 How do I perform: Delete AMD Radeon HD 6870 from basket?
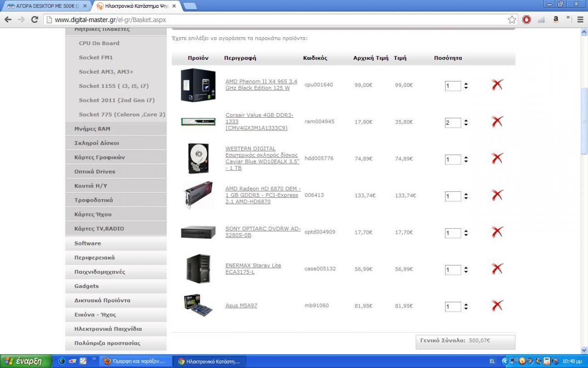tap(497, 195)
